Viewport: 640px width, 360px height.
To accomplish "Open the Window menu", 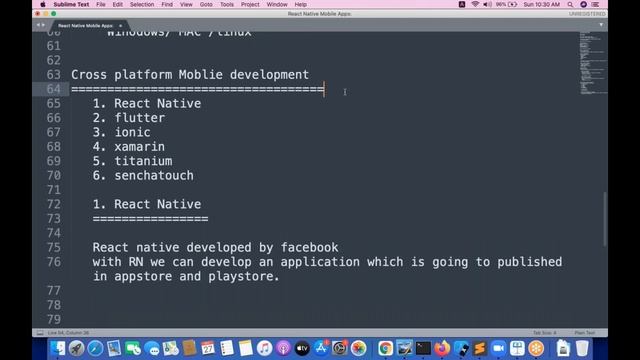I will [277, 4].
